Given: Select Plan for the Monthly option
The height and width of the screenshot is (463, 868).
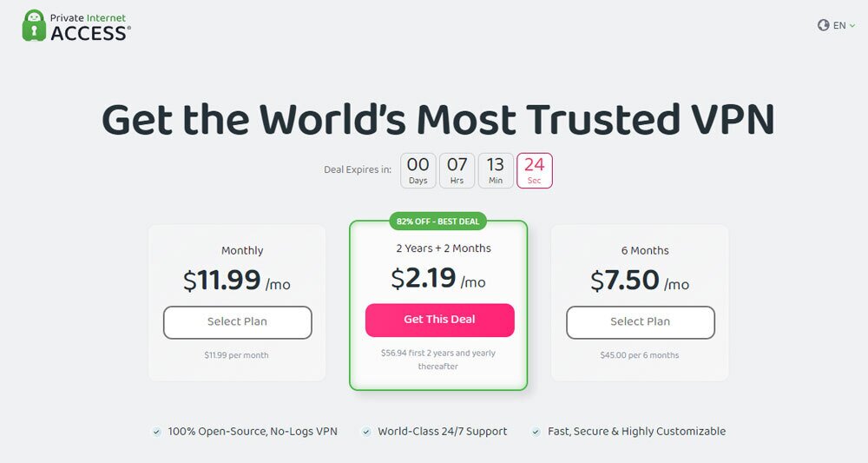Looking at the screenshot, I should 238,322.
